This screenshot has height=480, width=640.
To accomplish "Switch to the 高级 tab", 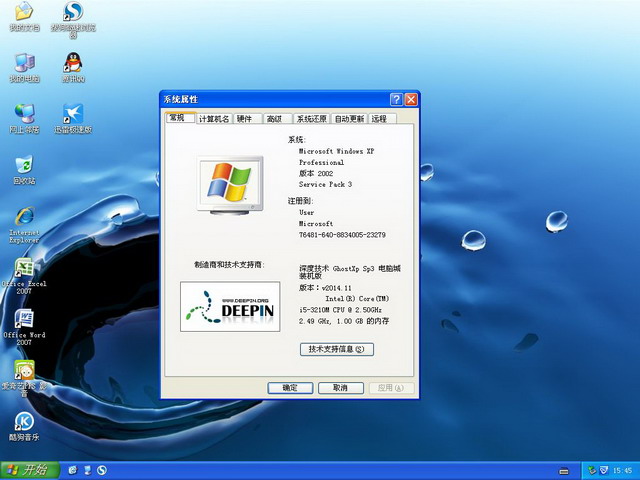I will point(277,119).
